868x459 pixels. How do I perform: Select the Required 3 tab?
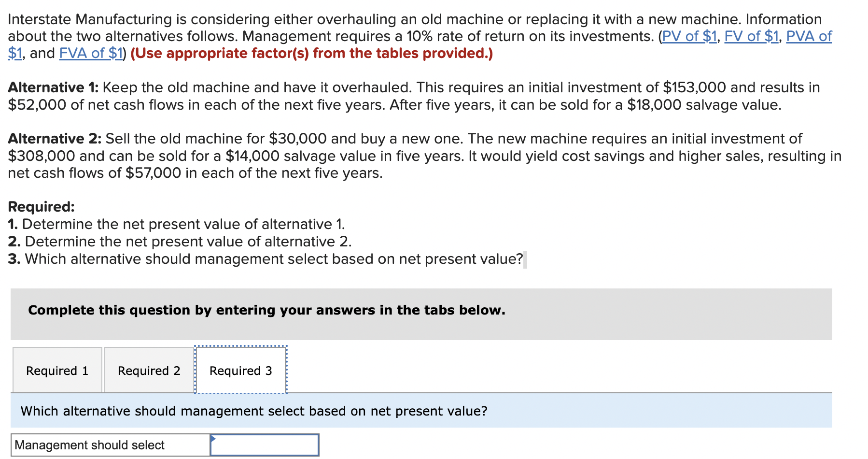(240, 370)
